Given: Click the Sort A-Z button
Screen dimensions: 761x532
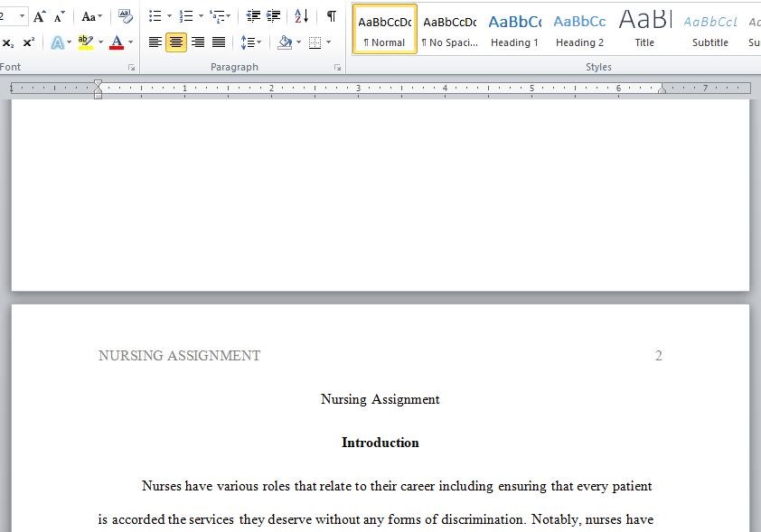Looking at the screenshot, I should tap(301, 16).
